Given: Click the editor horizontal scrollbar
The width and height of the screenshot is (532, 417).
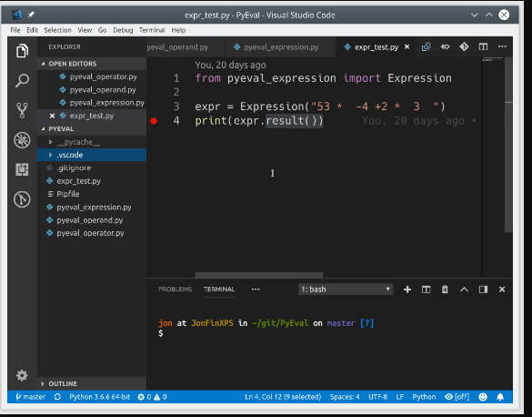Looking at the screenshot, I should 259,275.
